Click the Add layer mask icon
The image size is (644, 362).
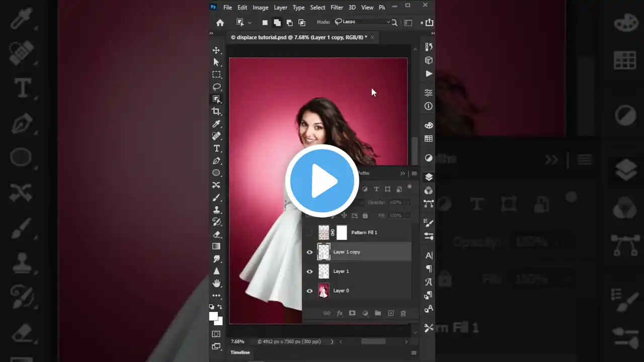pyautogui.click(x=352, y=313)
